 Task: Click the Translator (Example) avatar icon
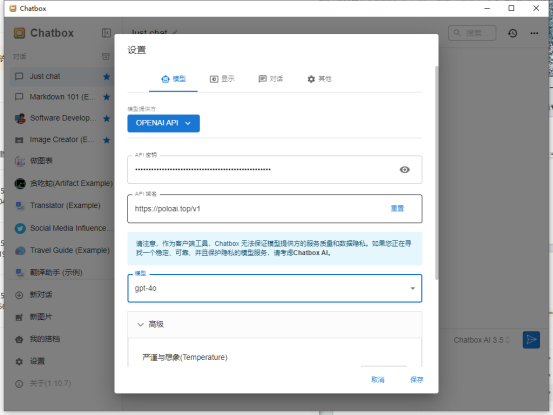[x=20, y=206]
